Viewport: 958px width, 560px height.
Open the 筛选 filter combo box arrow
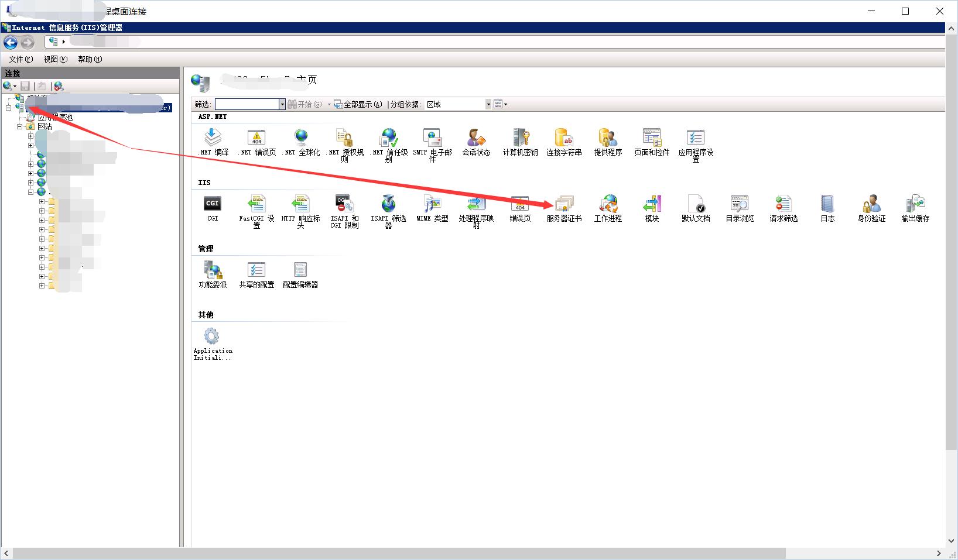pyautogui.click(x=282, y=104)
